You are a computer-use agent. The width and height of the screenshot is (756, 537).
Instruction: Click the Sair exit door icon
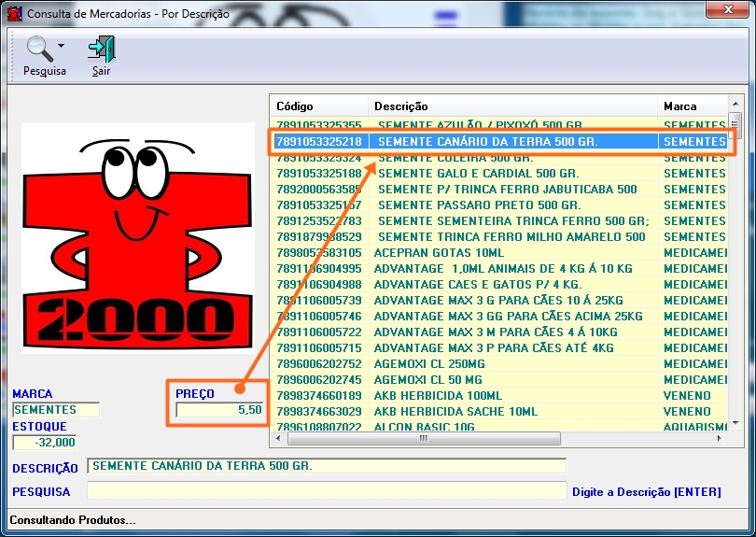(101, 49)
